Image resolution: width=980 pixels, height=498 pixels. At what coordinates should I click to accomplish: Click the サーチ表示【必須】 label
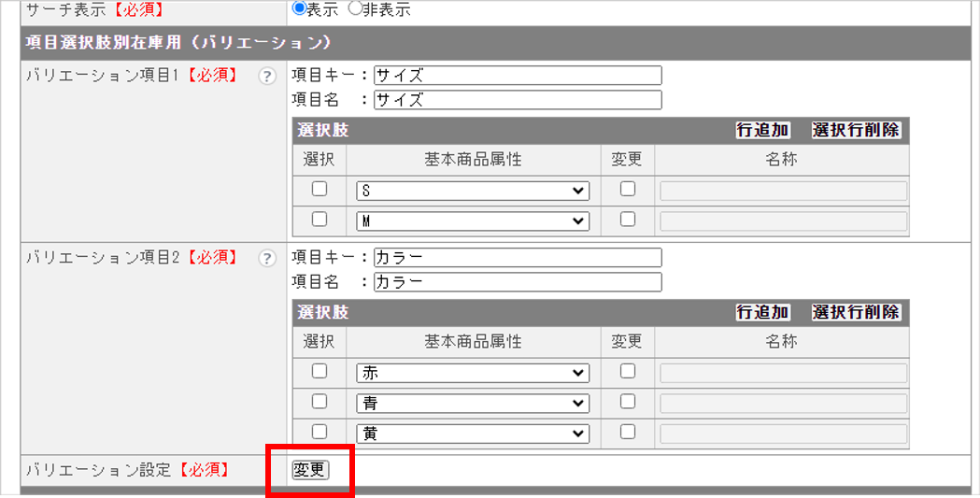[94, 8]
